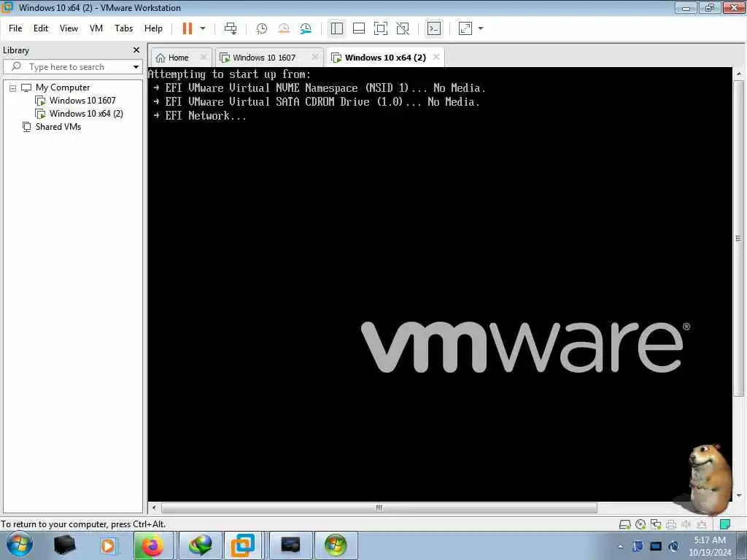Send Ctrl+Alt+Del to the virtual machine
This screenshot has height=560, width=747.
tap(231, 28)
